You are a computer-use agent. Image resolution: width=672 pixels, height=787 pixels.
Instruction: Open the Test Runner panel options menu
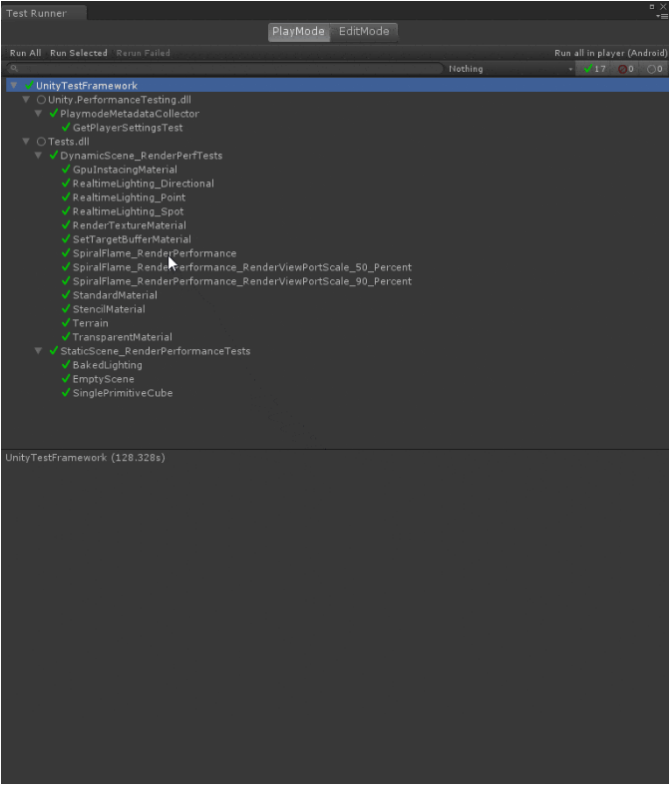663,16
